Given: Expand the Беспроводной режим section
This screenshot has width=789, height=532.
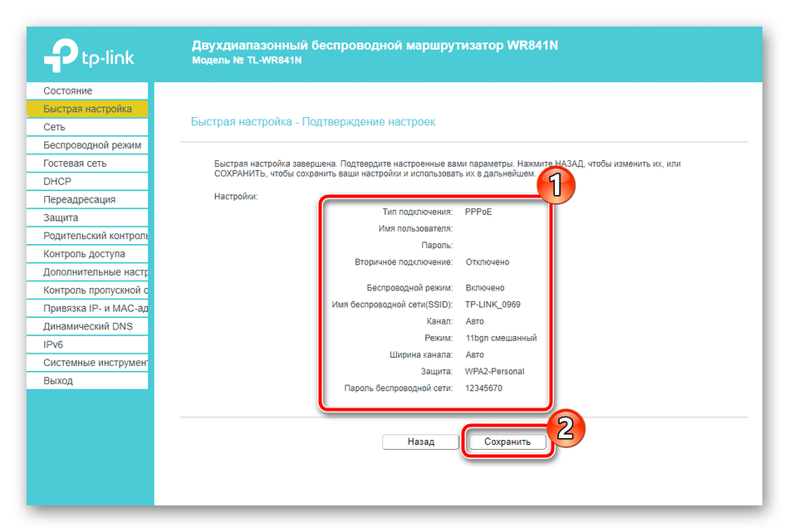Looking at the screenshot, I should (x=91, y=145).
